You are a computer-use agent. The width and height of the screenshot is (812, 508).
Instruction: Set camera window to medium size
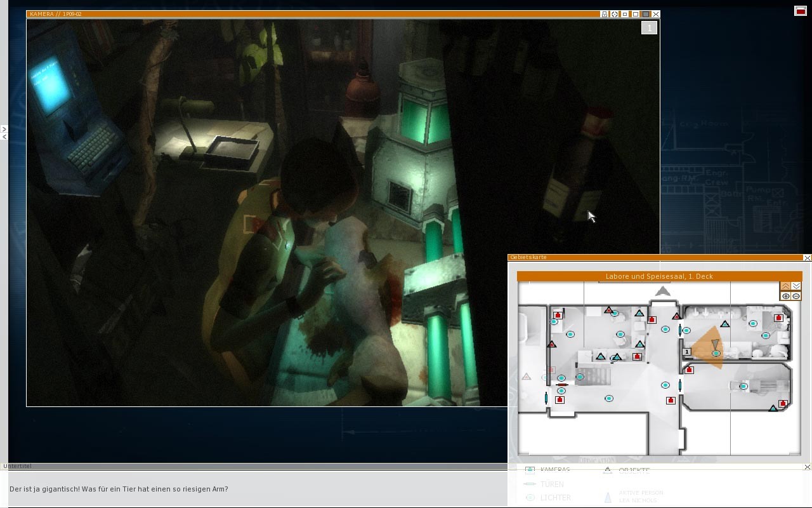[636, 14]
